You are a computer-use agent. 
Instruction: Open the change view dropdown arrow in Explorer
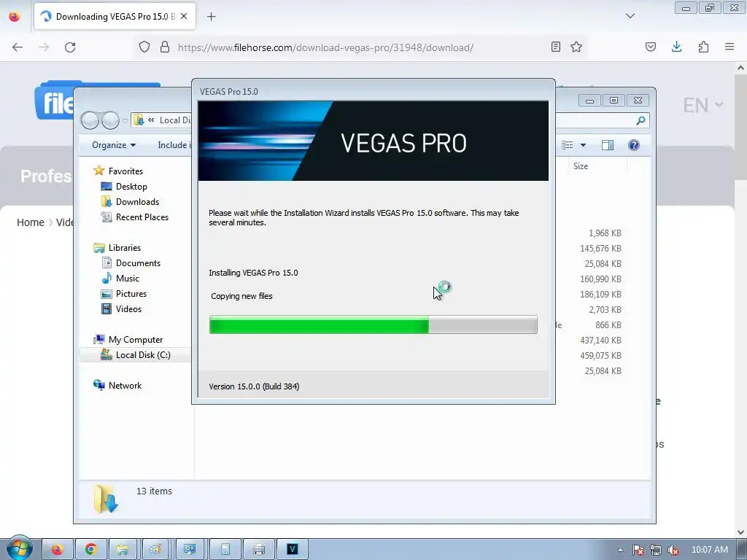[583, 145]
